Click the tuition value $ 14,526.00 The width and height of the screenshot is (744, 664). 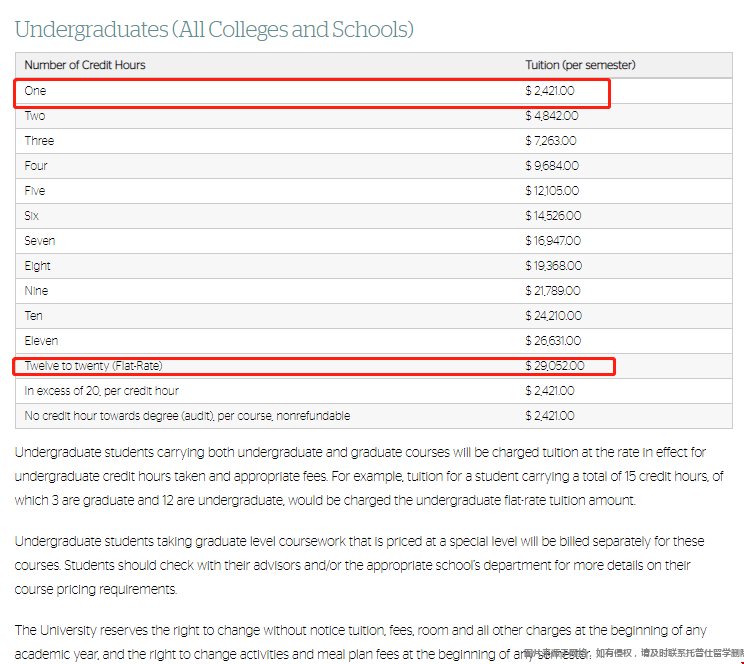(553, 216)
